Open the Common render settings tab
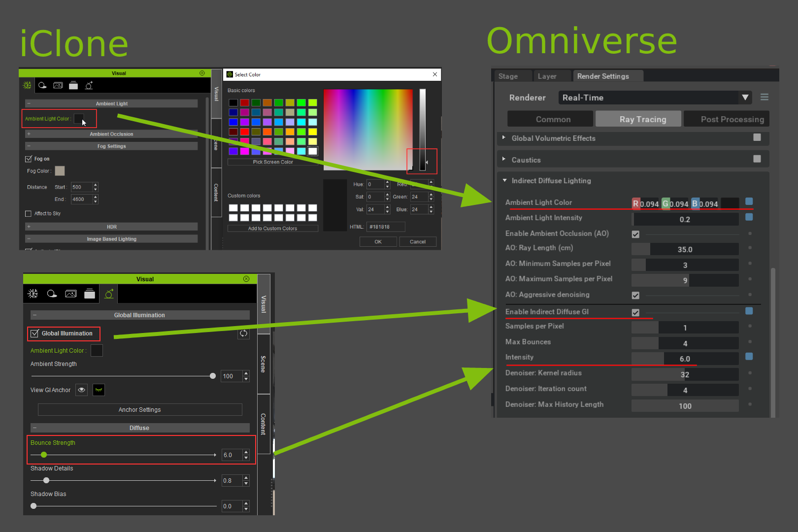This screenshot has width=798, height=532. [x=550, y=119]
